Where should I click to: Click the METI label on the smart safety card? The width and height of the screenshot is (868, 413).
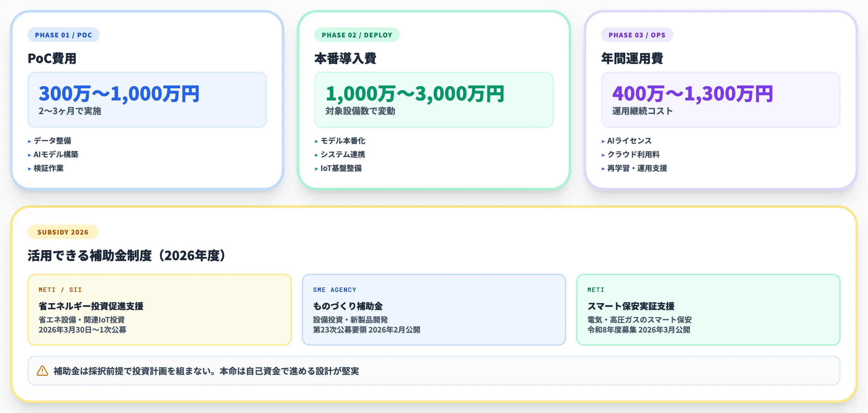pyautogui.click(x=596, y=289)
